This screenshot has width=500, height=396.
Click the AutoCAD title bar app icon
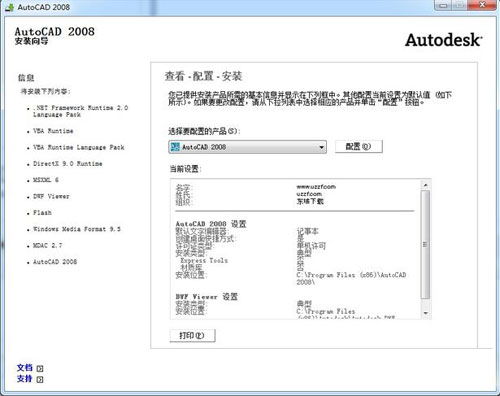pyautogui.click(x=9, y=7)
